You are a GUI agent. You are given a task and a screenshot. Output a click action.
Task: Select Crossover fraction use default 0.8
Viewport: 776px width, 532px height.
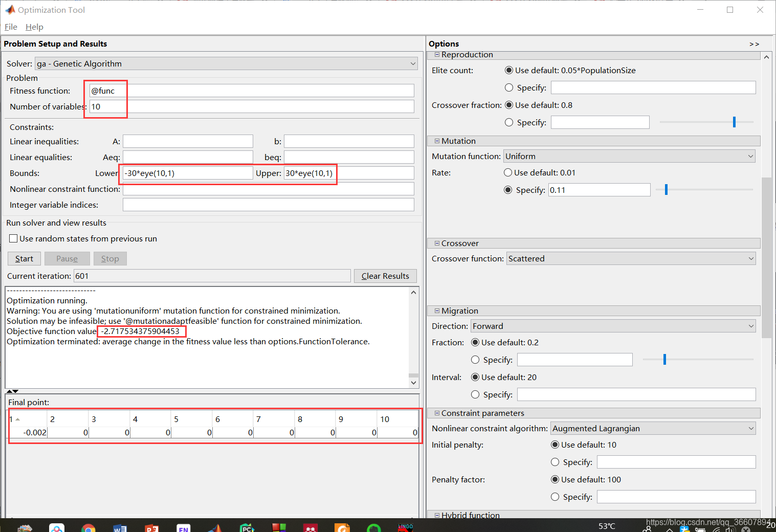pyautogui.click(x=509, y=105)
